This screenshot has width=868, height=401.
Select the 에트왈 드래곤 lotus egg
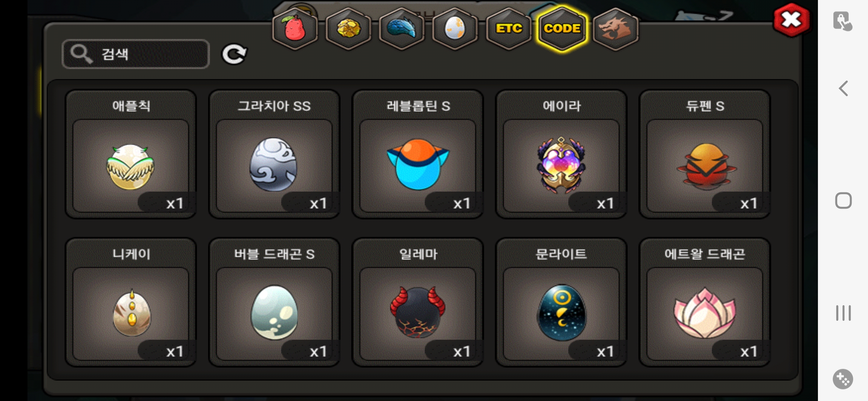click(705, 302)
